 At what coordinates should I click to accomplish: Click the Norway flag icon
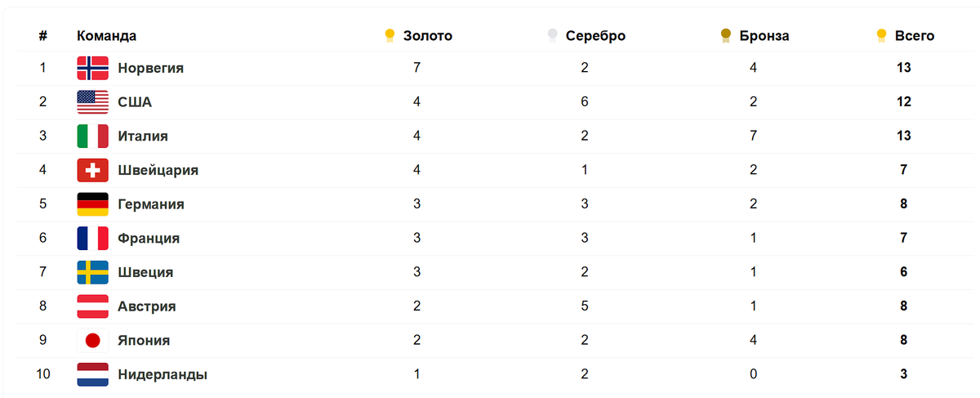(x=92, y=68)
